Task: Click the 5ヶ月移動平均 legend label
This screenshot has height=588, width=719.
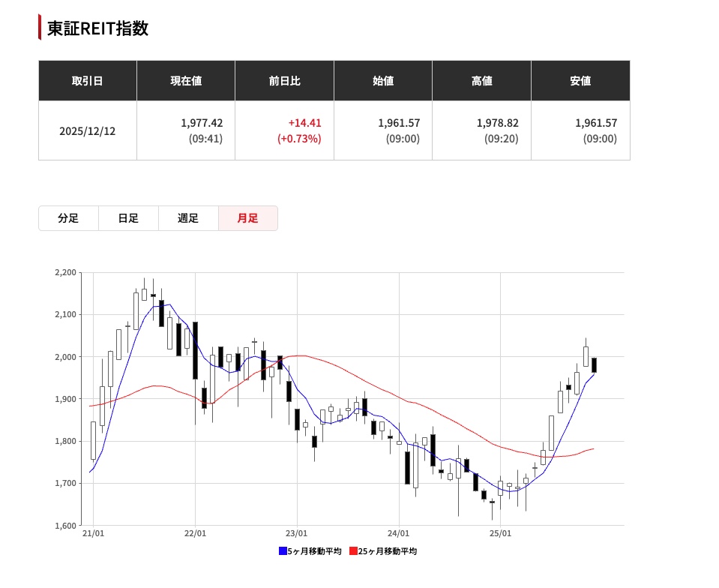Action: [315, 551]
